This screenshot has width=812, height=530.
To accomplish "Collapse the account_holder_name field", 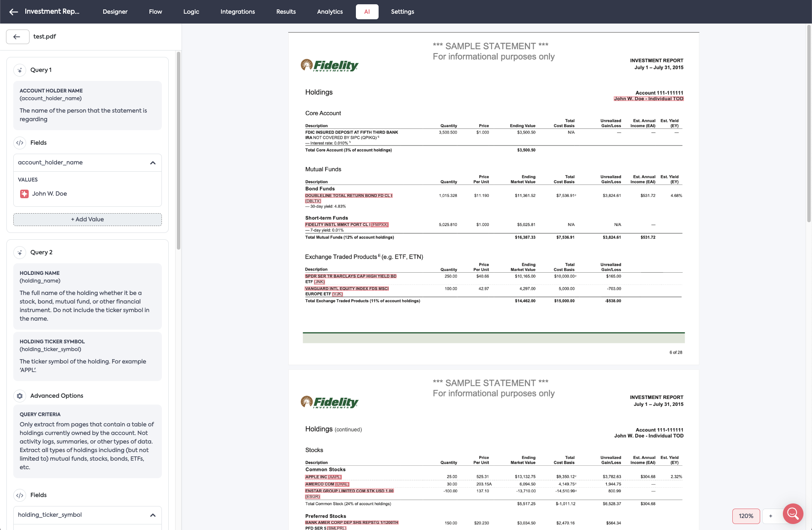I will [153, 163].
